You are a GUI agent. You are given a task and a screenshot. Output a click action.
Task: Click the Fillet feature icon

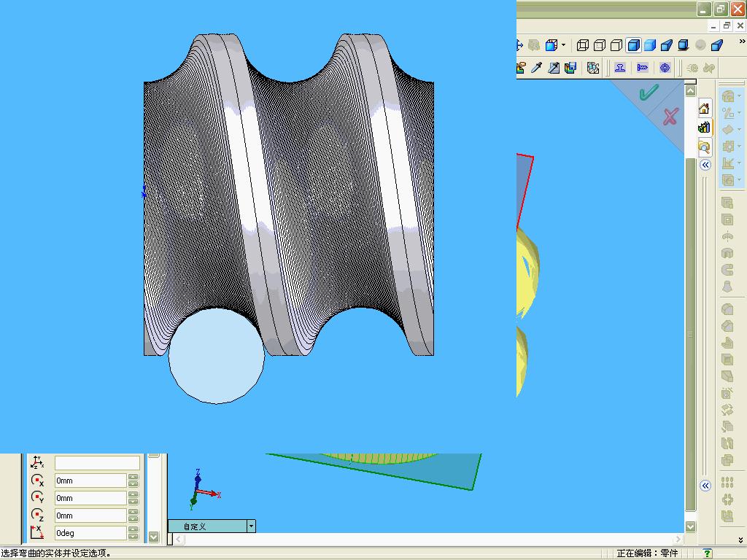point(727,309)
